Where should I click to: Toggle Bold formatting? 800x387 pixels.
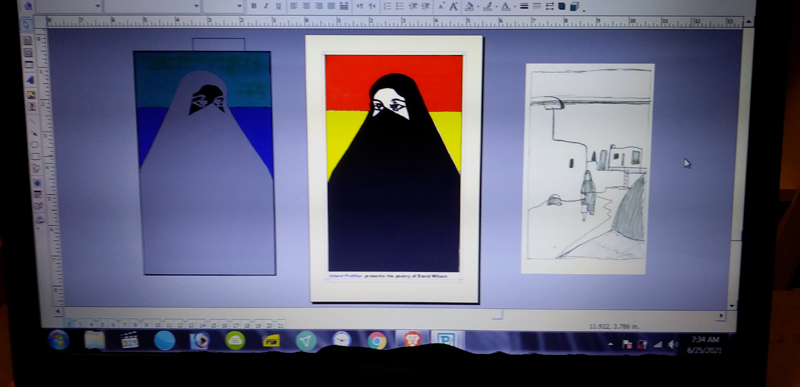(253, 6)
